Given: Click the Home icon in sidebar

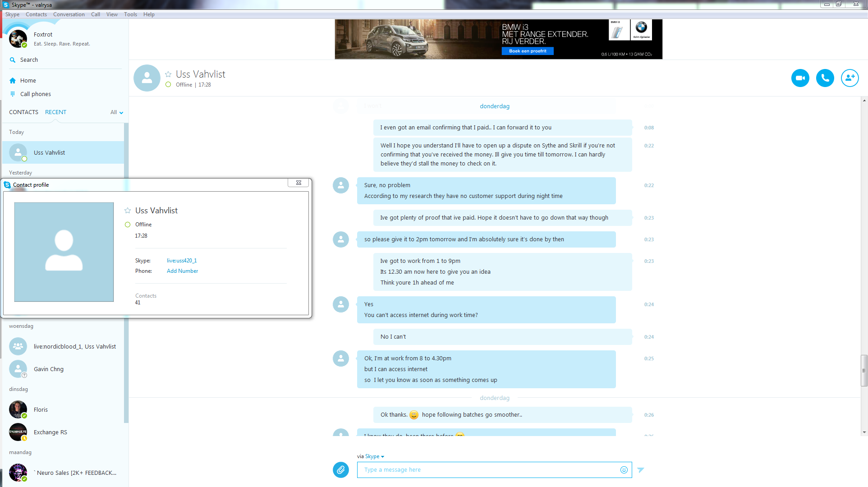Looking at the screenshot, I should click(13, 81).
